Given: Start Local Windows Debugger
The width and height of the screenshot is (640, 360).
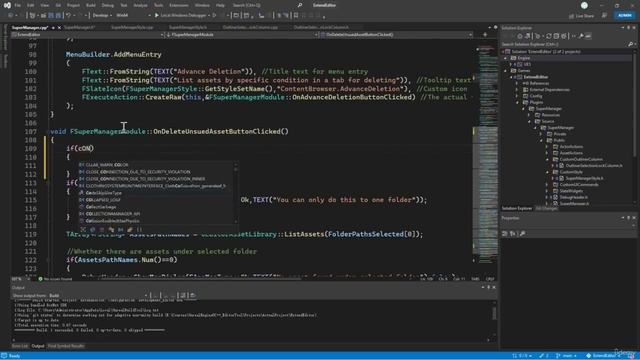Looking at the screenshot, I should coord(180,16).
